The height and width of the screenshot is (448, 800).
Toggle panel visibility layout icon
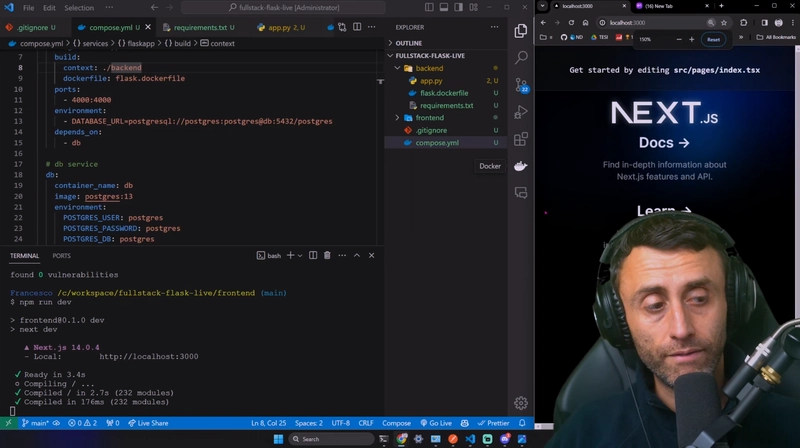click(444, 7)
